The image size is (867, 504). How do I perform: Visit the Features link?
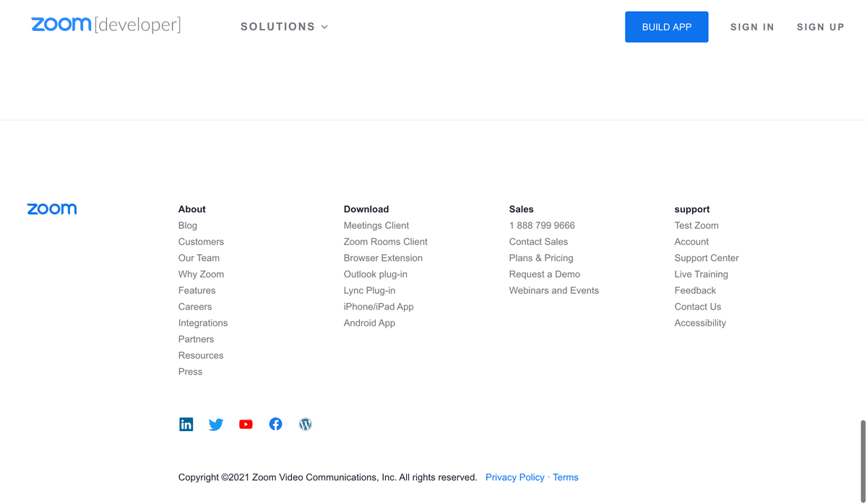point(197,290)
